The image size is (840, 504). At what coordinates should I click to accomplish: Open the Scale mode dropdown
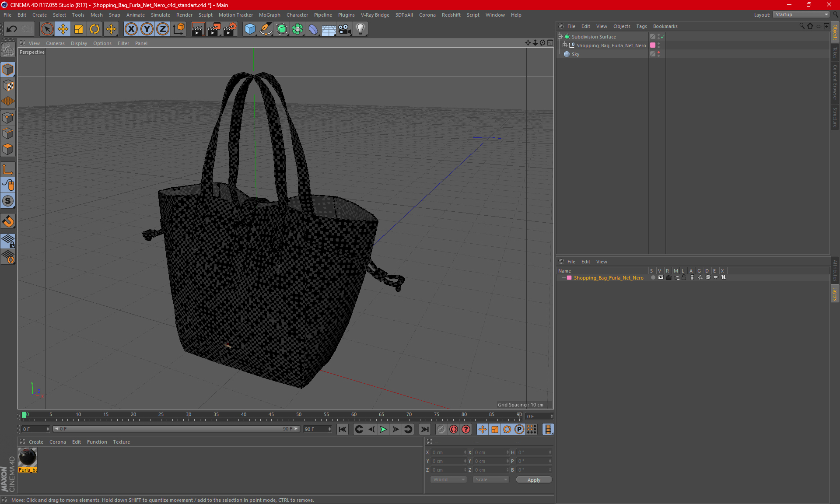[491, 479]
